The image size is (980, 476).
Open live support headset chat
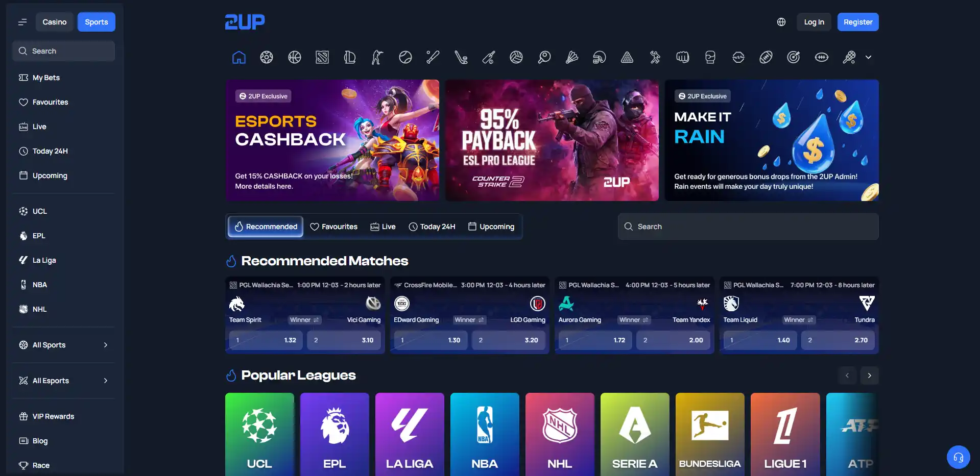pos(959,457)
